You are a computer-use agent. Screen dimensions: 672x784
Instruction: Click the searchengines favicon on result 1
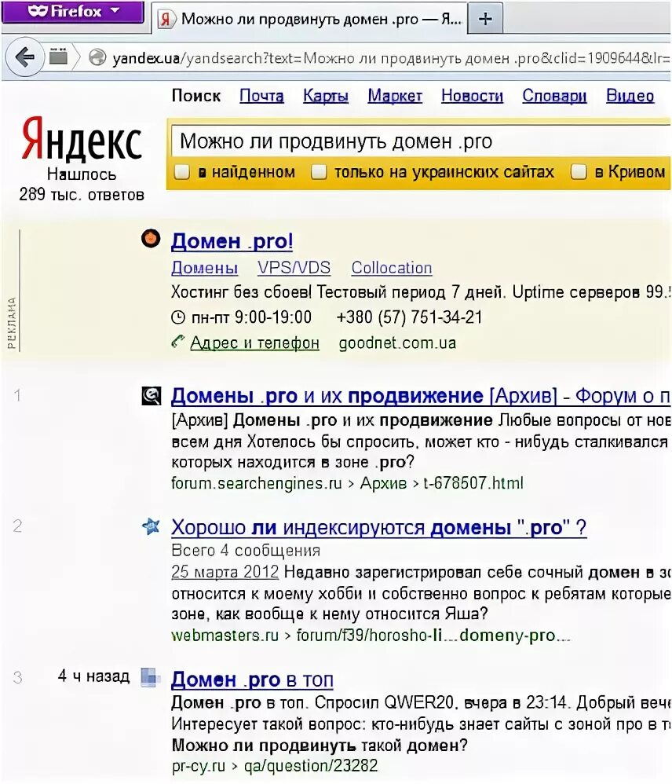pyautogui.click(x=151, y=395)
